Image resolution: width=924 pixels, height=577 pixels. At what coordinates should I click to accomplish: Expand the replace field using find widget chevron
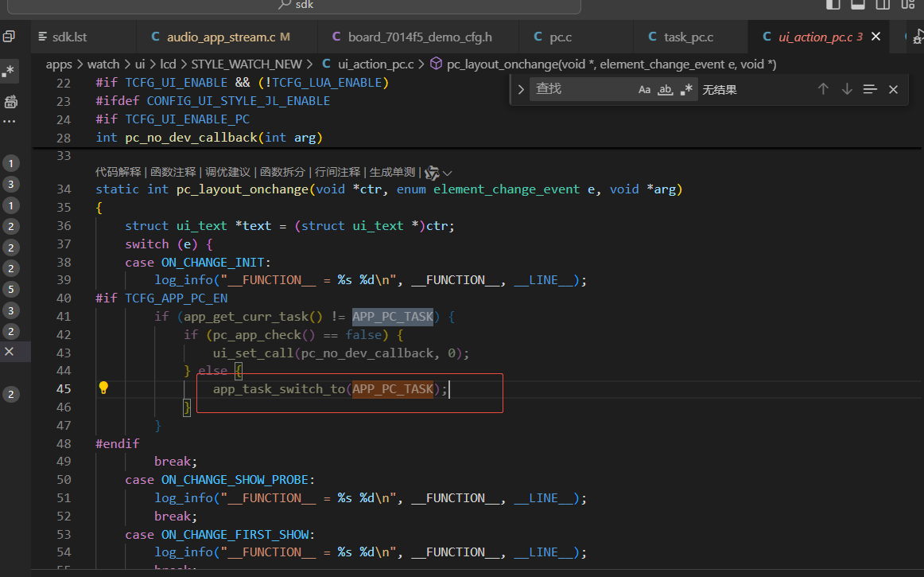521,90
